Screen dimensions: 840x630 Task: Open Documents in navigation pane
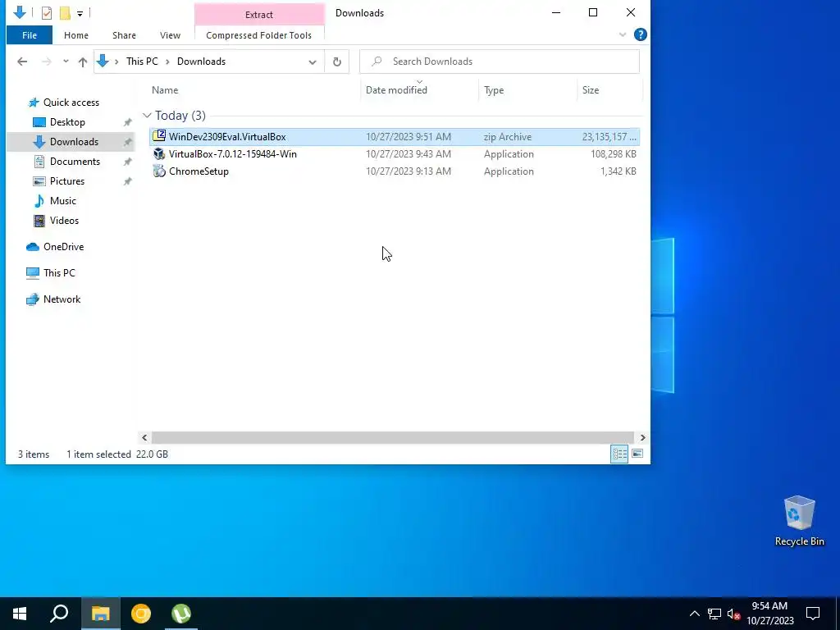coord(75,162)
